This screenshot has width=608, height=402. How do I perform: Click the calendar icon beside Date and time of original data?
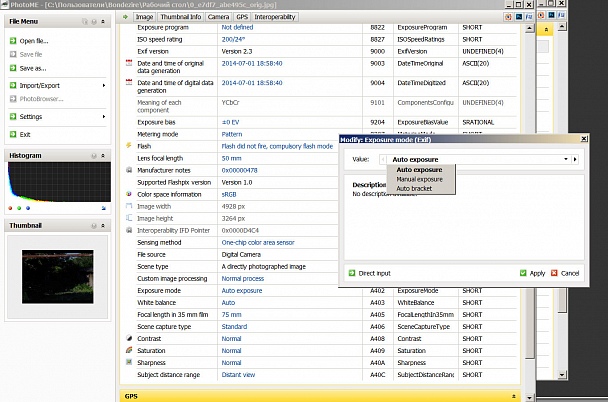coord(129,63)
